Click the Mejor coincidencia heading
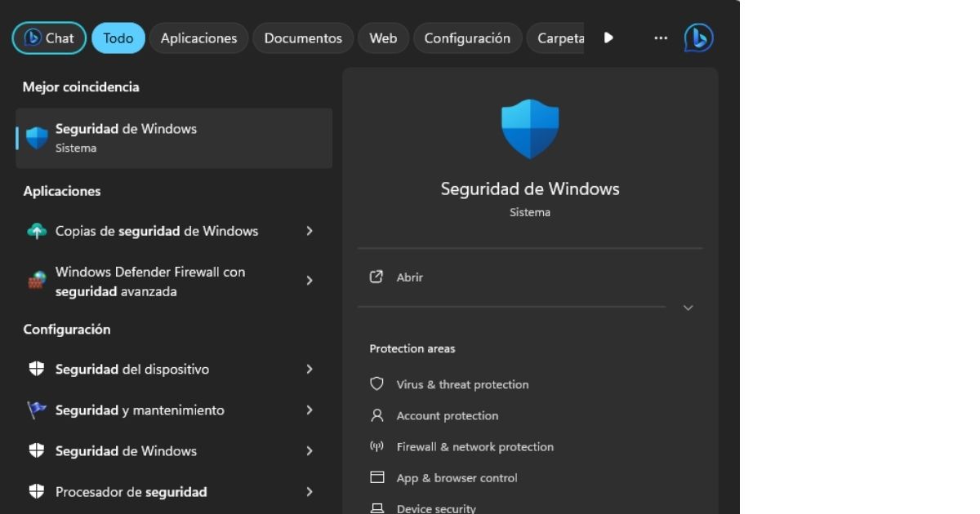Screen dimensions: 980x514 (81, 86)
